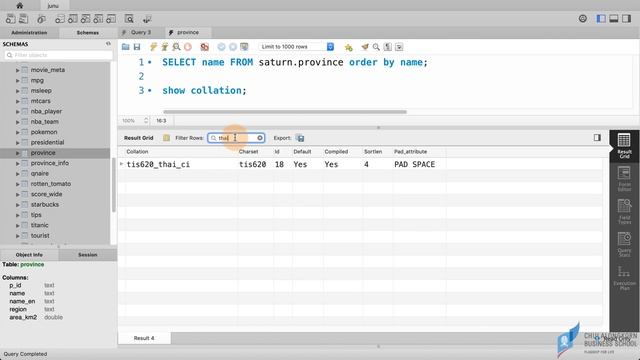Open the Limit to 1000 rows dropdown
This screenshot has width=640, height=360.
pyautogui.click(x=297, y=47)
